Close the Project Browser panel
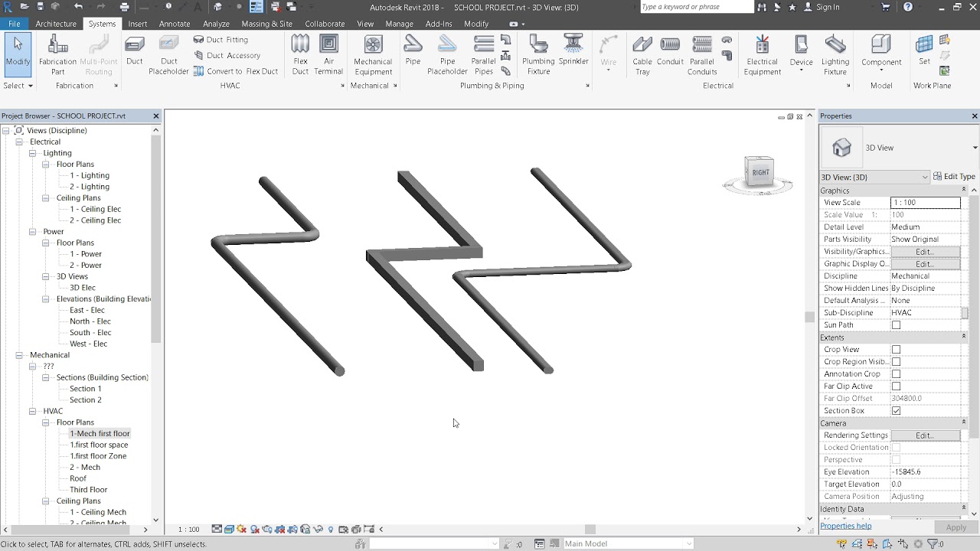Viewport: 980px width, 551px height. [156, 116]
